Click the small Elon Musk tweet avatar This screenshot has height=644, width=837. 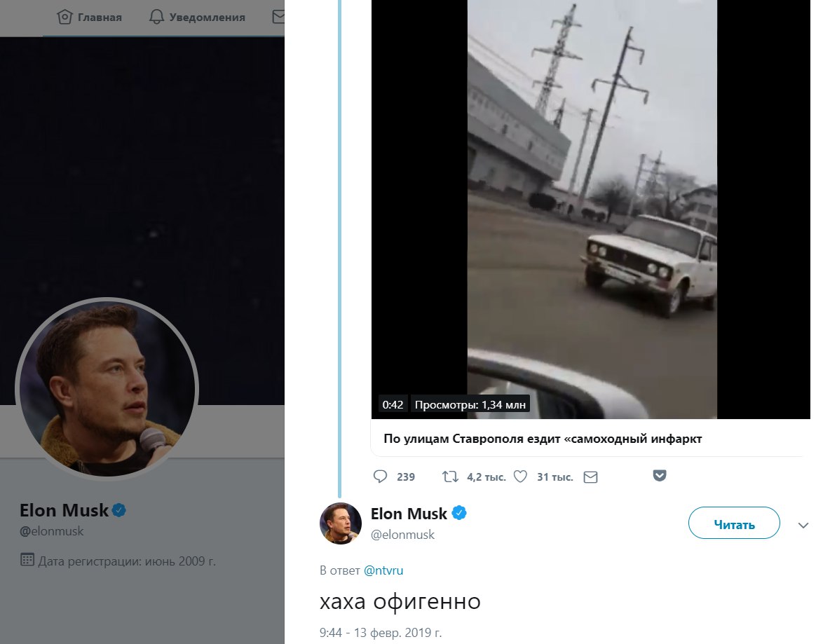(x=341, y=523)
